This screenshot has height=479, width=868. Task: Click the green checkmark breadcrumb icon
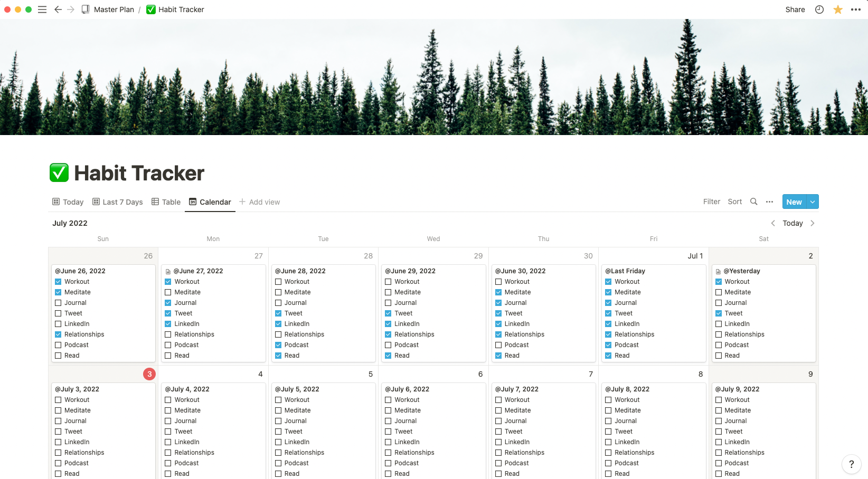pyautogui.click(x=151, y=9)
